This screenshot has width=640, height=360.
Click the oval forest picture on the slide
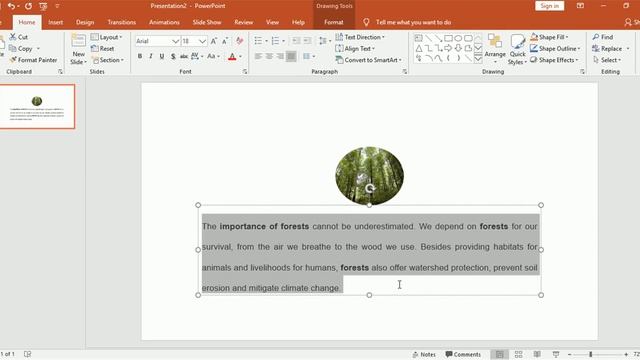369,176
